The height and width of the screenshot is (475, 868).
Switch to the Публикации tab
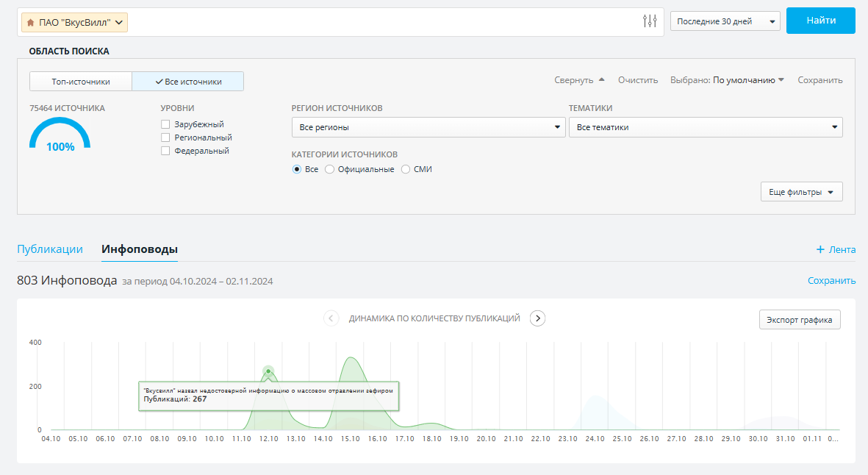(50, 249)
